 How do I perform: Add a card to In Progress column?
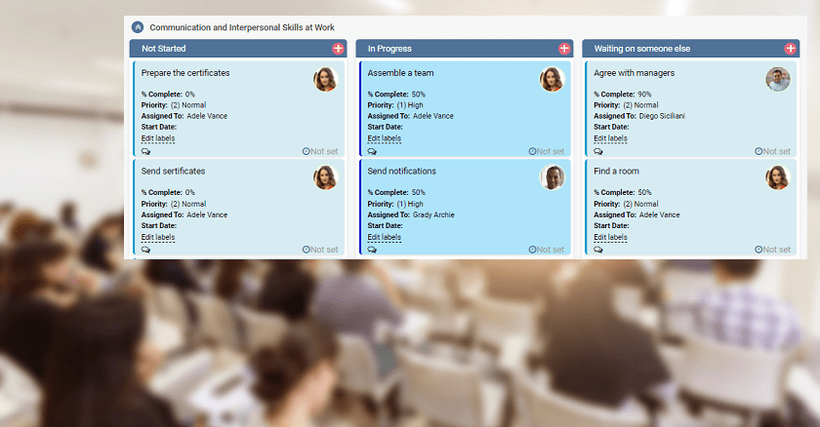coord(564,48)
